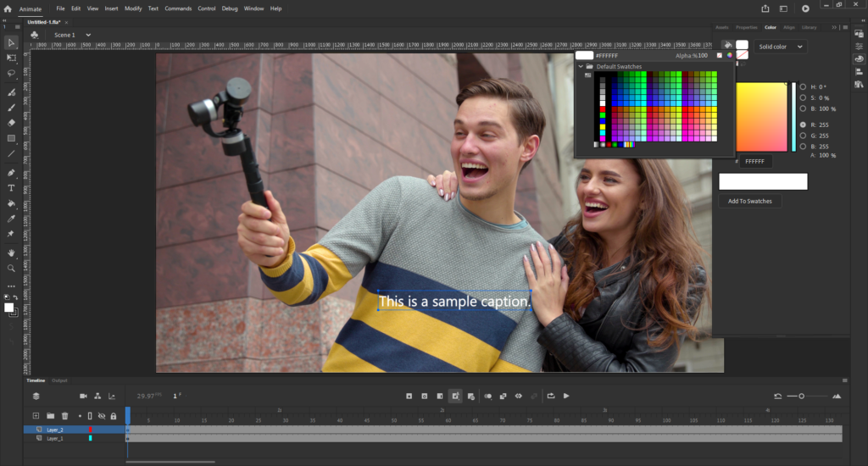Click the new layer icon in Timeline
Image resolution: width=868 pixels, height=466 pixels.
click(36, 416)
